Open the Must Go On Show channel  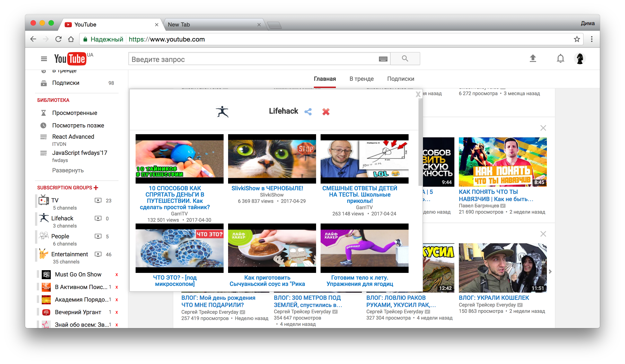[78, 274]
